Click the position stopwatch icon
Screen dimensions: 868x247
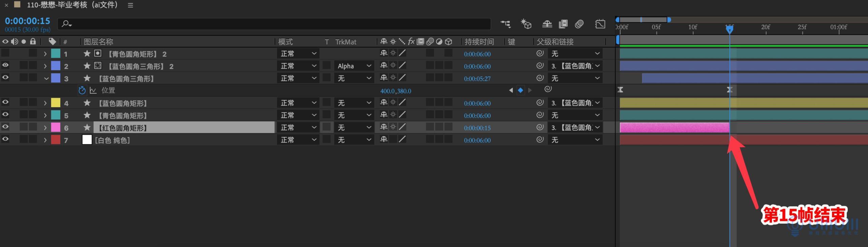82,90
